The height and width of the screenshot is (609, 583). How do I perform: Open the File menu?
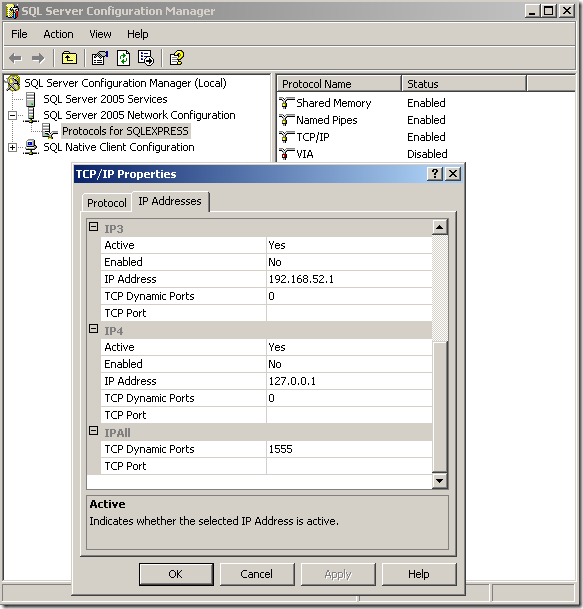[19, 34]
